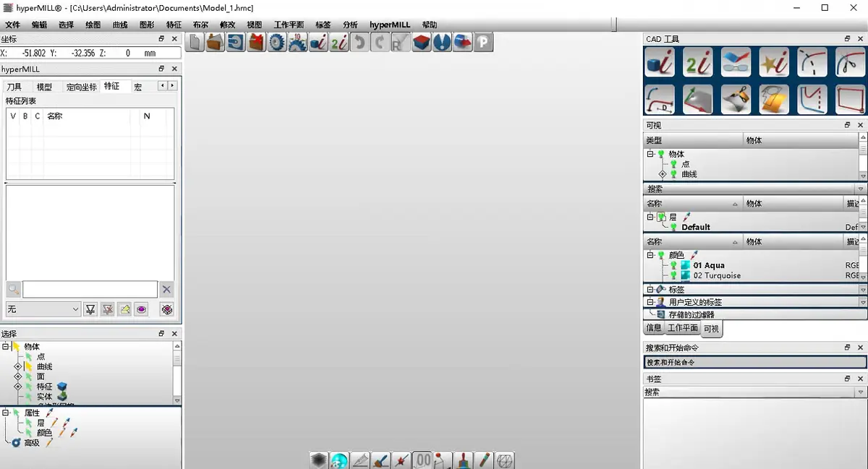868x469 pixels.
Task: Select the star info CAD tool
Action: click(x=774, y=62)
